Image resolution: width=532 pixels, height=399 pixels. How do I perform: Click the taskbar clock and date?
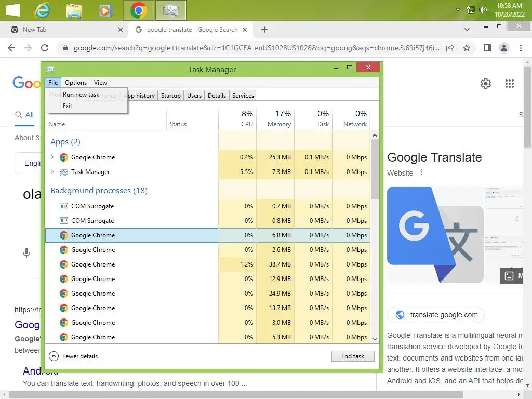point(509,10)
